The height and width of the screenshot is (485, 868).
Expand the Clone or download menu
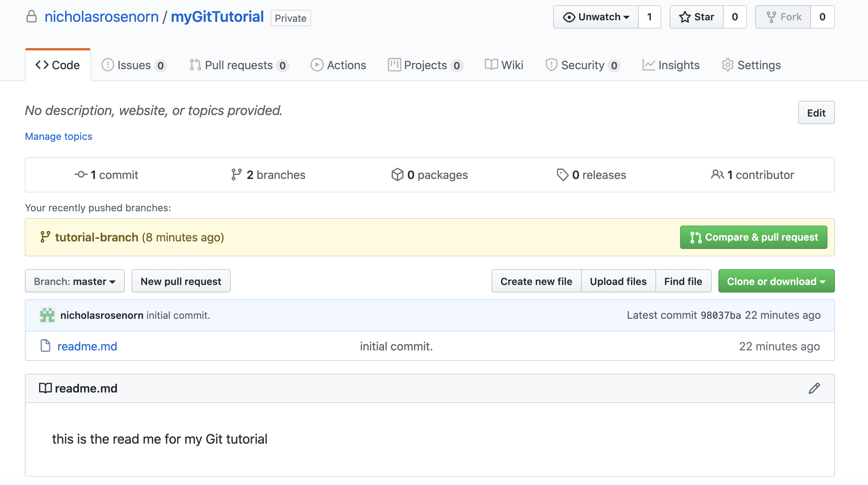point(776,281)
